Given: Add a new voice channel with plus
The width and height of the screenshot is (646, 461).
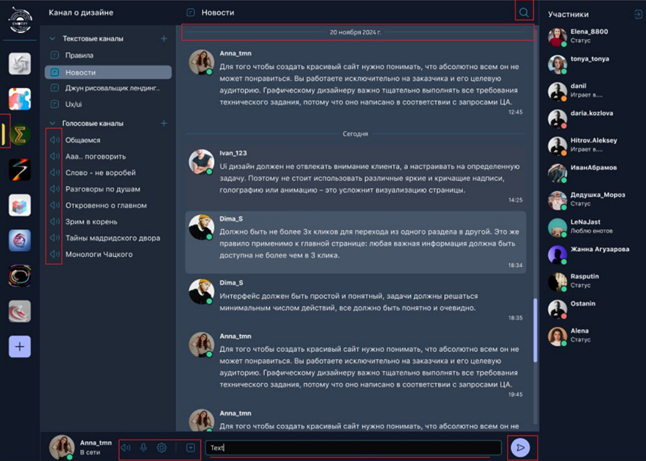Looking at the screenshot, I should click(164, 123).
